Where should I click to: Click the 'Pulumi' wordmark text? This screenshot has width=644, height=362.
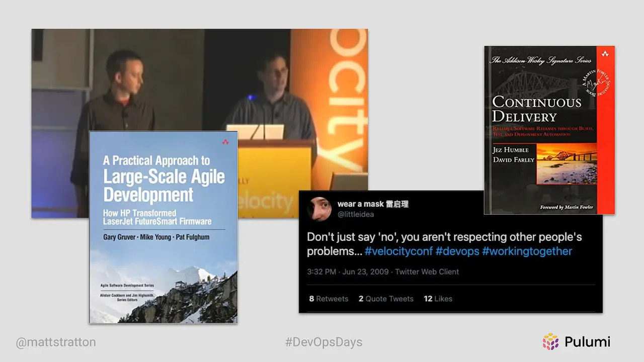pyautogui.click(x=588, y=342)
